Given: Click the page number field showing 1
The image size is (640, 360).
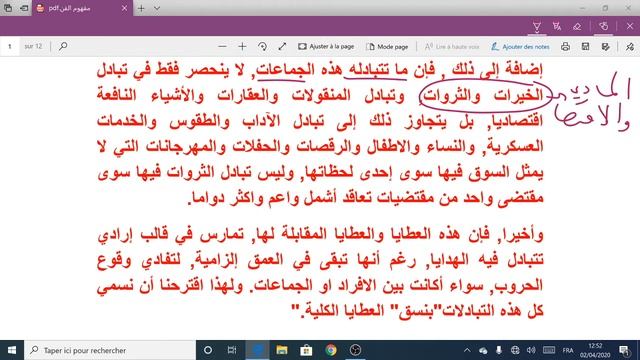Looking at the screenshot, I should pyautogui.click(x=10, y=47).
